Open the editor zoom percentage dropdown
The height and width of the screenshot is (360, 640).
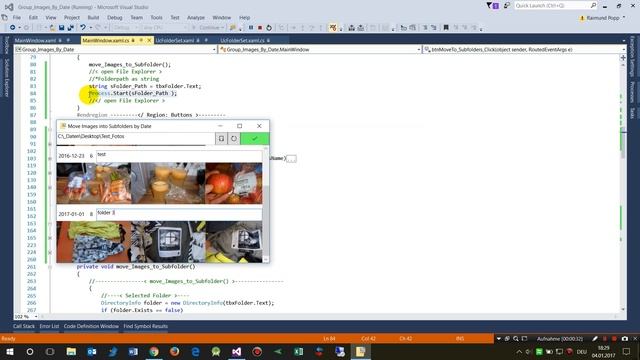point(36,317)
